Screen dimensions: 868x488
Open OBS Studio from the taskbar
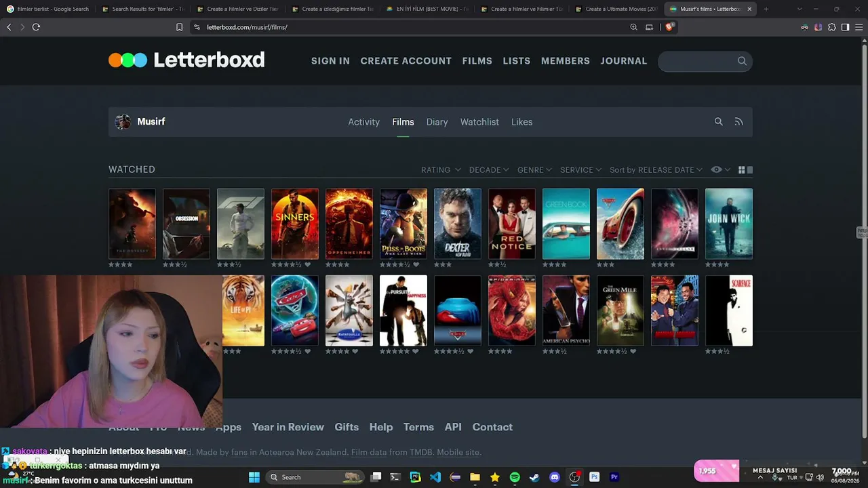click(x=574, y=477)
